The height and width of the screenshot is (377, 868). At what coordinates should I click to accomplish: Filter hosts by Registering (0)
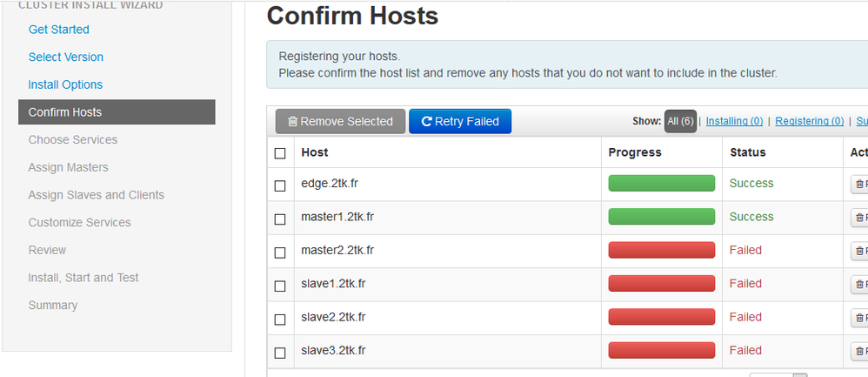pyautogui.click(x=809, y=122)
